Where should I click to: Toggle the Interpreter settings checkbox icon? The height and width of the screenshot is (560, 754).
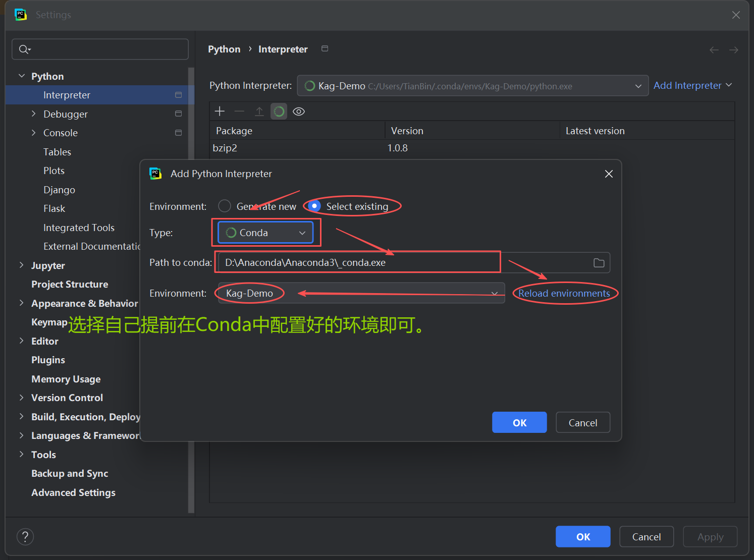178,94
